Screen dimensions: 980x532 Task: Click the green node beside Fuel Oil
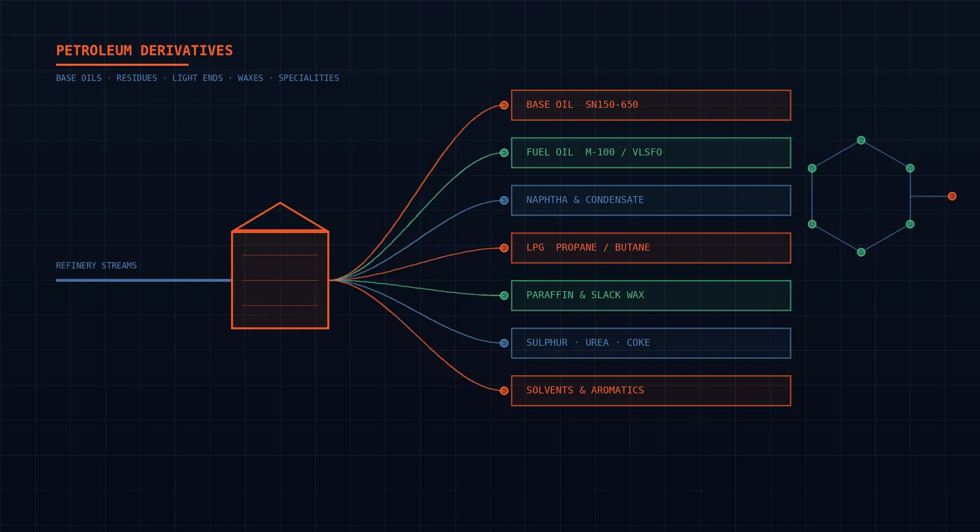504,153
